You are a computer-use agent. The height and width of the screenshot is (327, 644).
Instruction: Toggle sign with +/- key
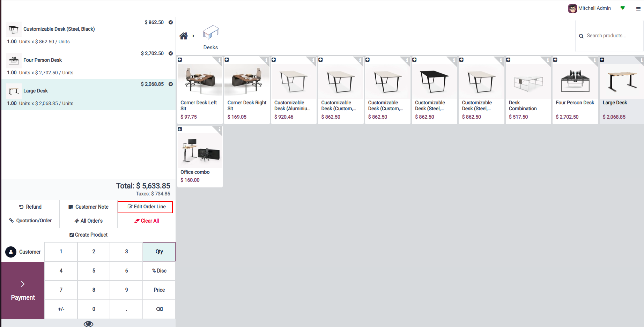tap(61, 309)
